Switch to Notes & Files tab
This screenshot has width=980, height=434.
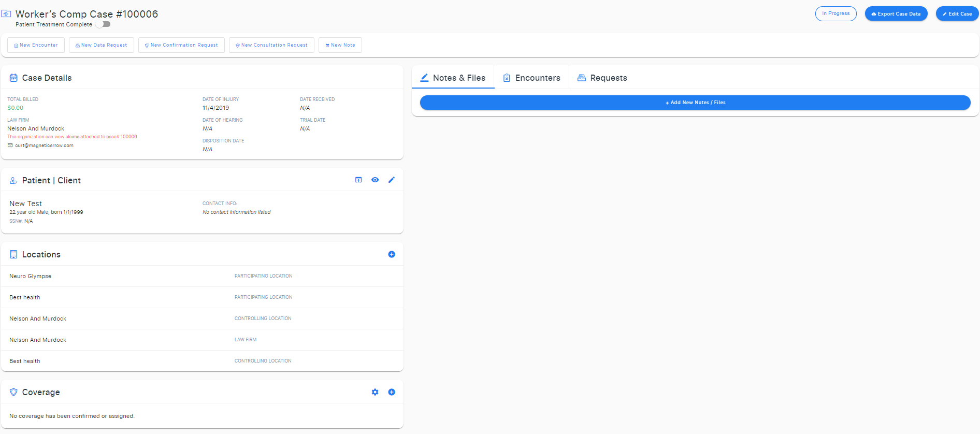pyautogui.click(x=453, y=78)
